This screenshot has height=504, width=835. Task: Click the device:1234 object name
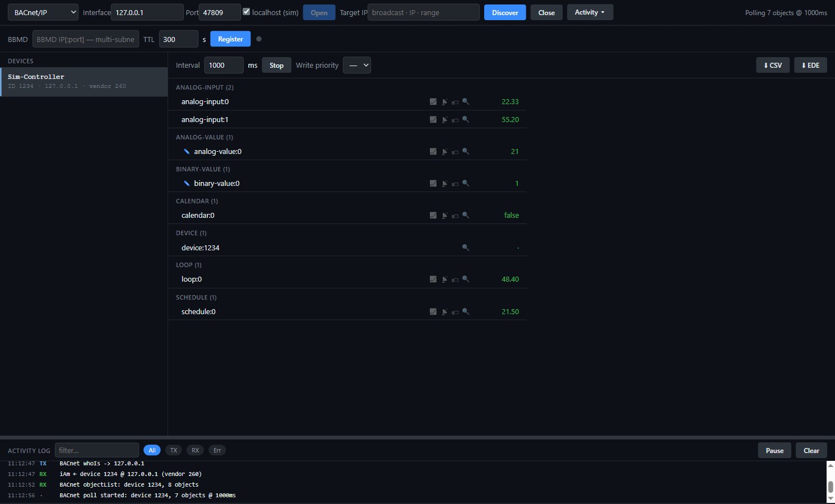pyautogui.click(x=200, y=248)
